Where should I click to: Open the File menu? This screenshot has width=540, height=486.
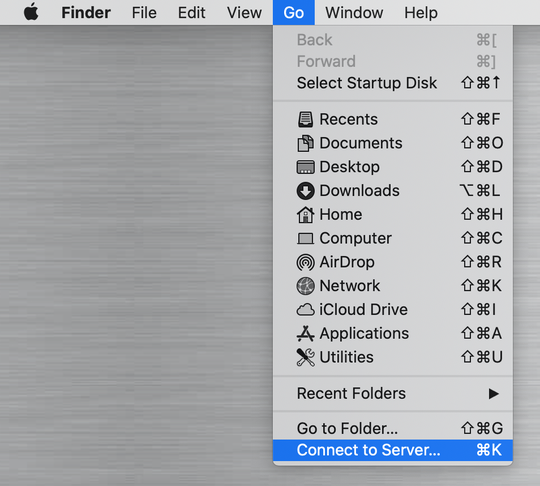(x=144, y=13)
